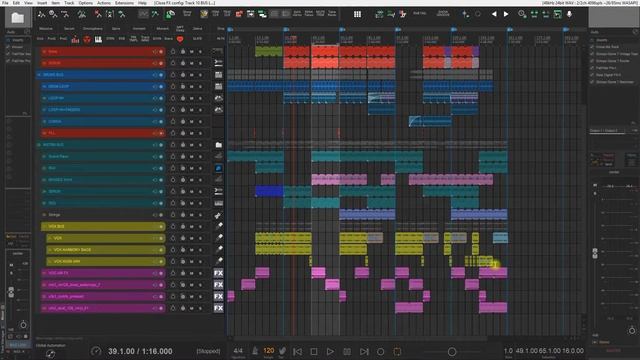Image resolution: width=640 pixels, height=360 pixels.
Task: Open the Options menu
Action: [x=85, y=3]
